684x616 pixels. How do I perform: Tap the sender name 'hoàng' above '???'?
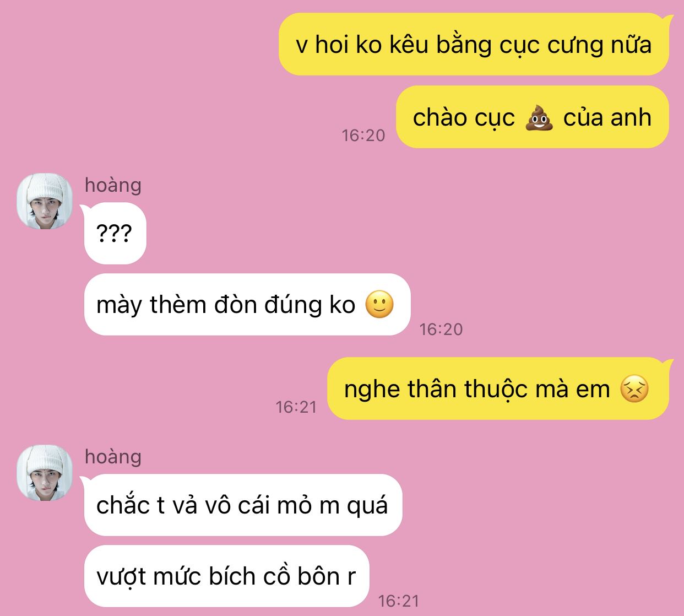point(113,185)
